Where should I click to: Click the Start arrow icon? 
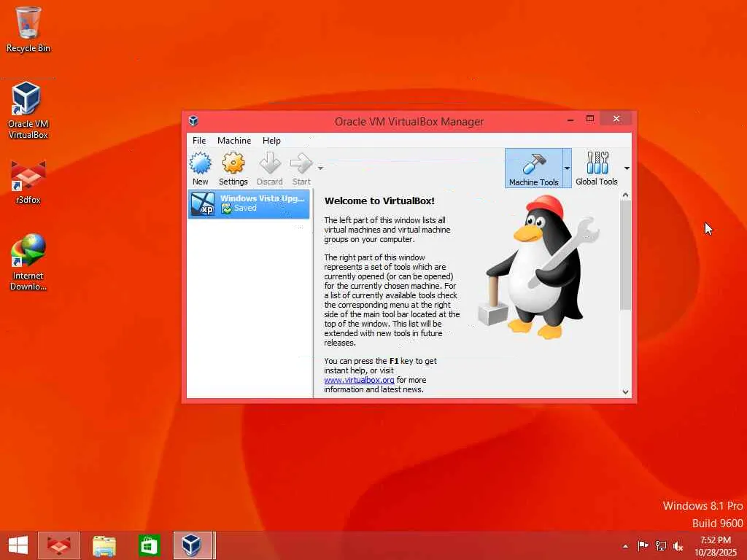click(301, 163)
